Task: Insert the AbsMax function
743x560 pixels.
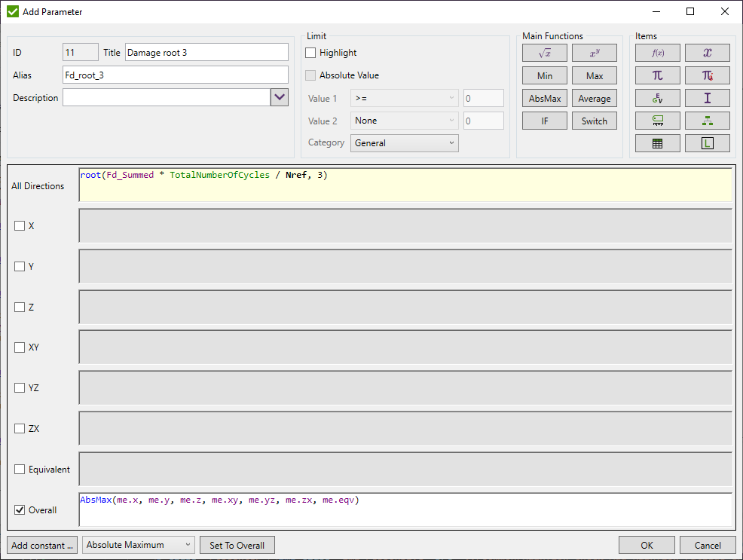Action: (544, 97)
